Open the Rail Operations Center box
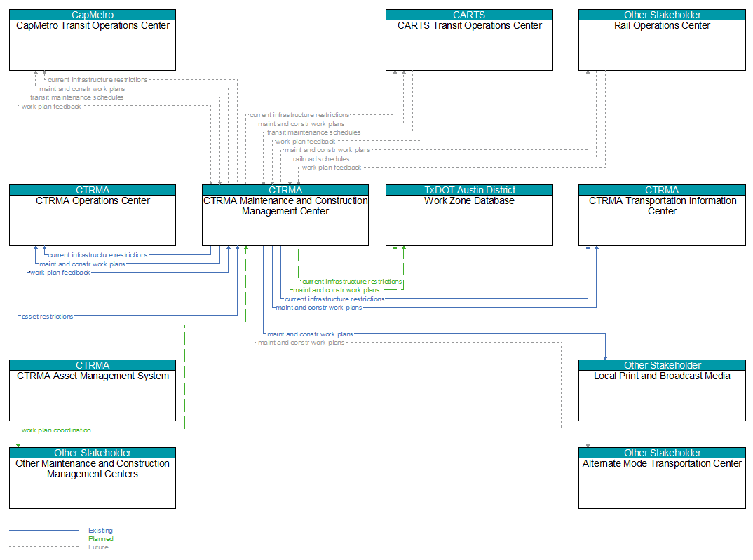 [x=662, y=40]
